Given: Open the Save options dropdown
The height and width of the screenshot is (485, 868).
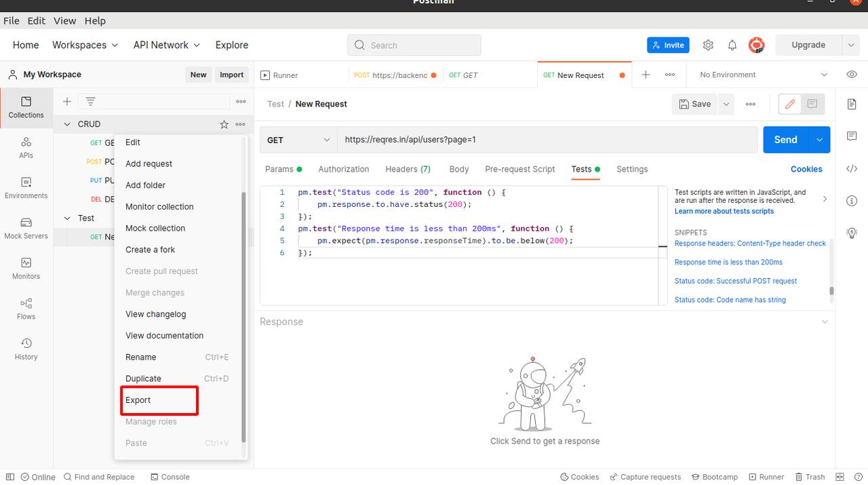Looking at the screenshot, I should tap(726, 104).
